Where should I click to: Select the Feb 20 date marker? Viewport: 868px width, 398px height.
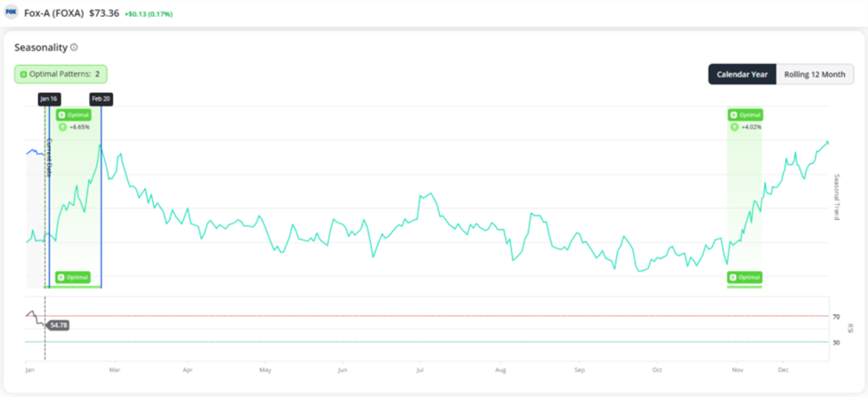101,98
